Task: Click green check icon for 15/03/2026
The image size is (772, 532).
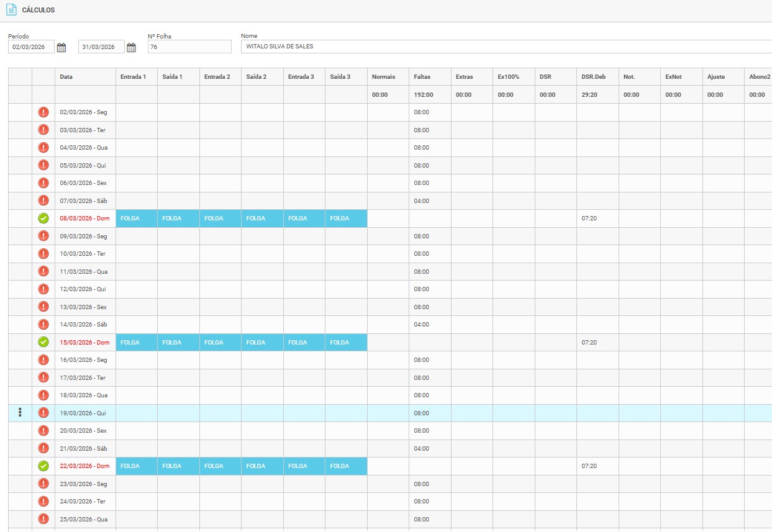Action: 43,342
